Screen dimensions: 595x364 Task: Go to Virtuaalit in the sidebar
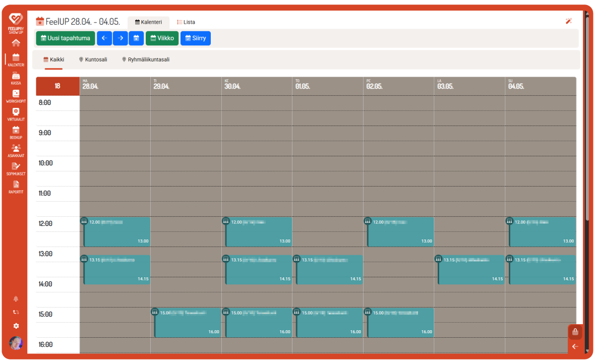pyautogui.click(x=16, y=114)
